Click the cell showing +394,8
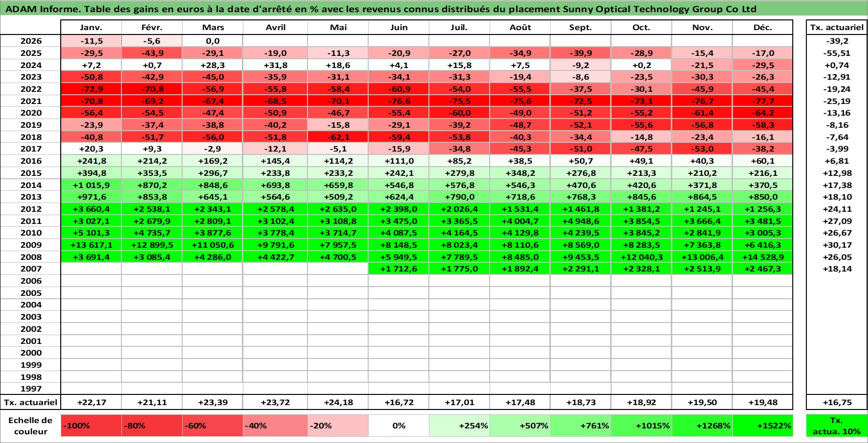The height and width of the screenshot is (443, 868). [x=91, y=173]
